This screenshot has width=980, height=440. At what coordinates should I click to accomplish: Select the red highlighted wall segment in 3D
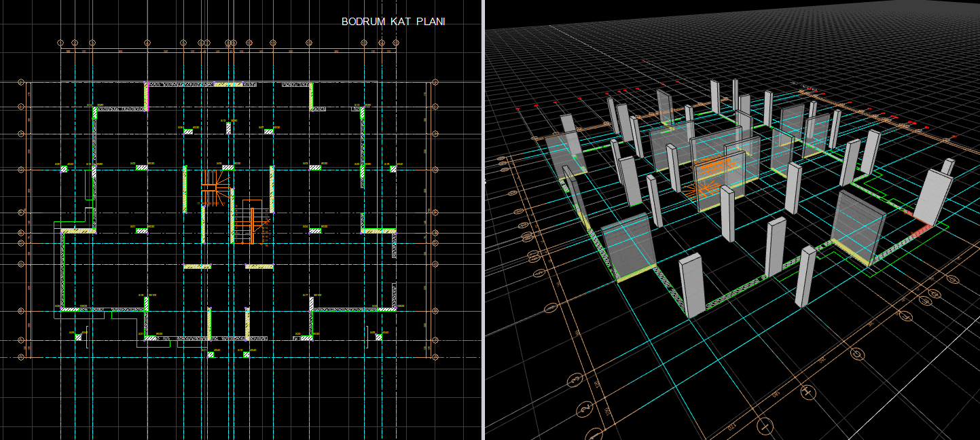point(922,230)
